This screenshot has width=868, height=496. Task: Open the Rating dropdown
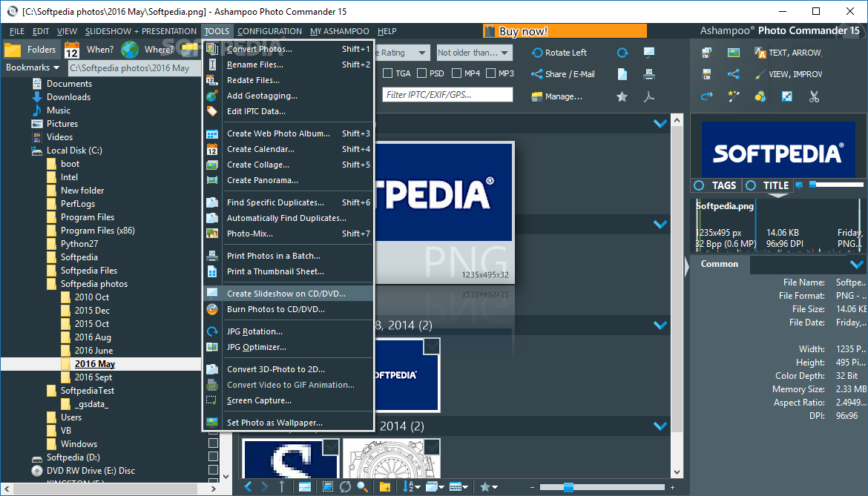[x=401, y=53]
